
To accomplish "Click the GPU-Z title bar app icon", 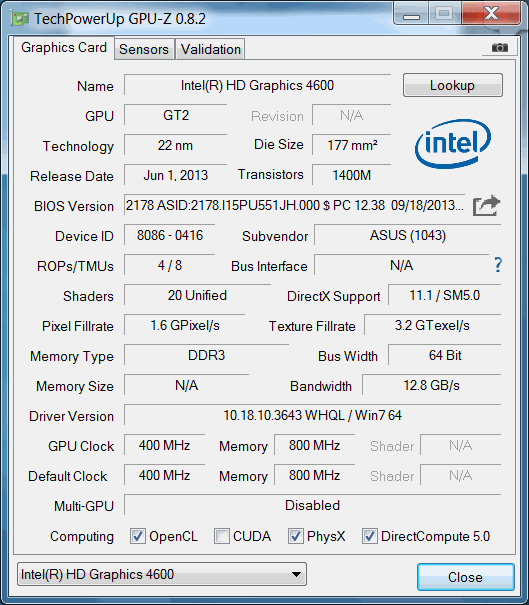I will click(20, 19).
